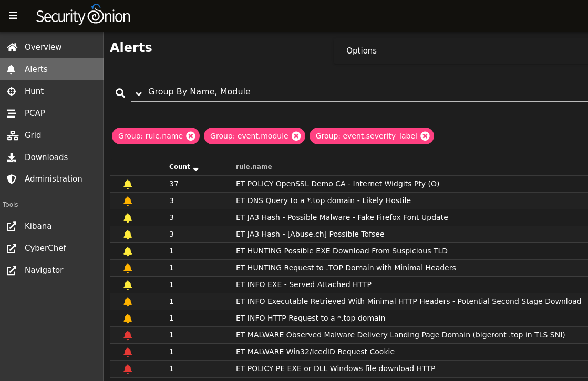Screen dimensions: 588x381
Task: Click the Security Onion logo
Action: point(83,15)
